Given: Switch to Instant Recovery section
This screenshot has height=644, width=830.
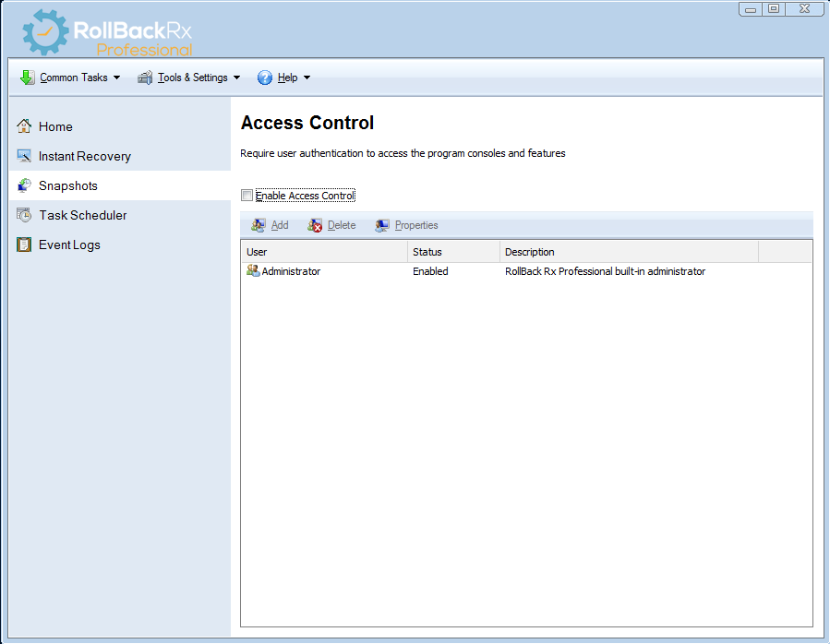Looking at the screenshot, I should pos(120,156).
